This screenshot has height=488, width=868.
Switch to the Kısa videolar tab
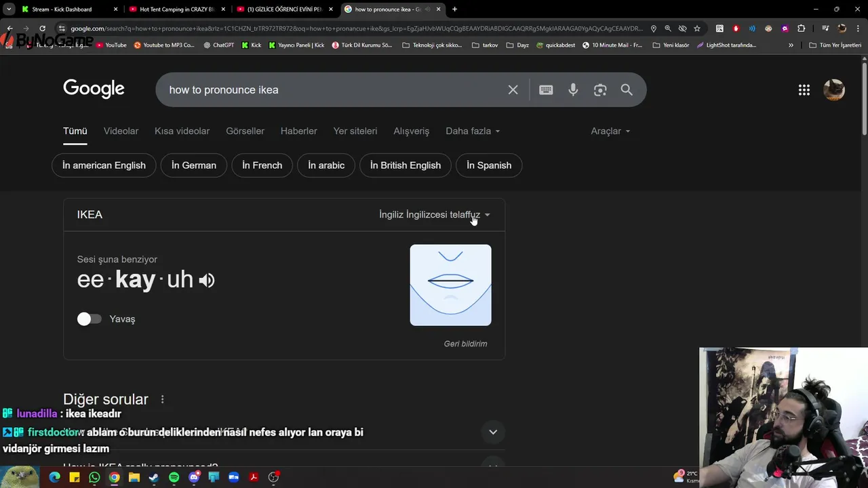click(182, 131)
